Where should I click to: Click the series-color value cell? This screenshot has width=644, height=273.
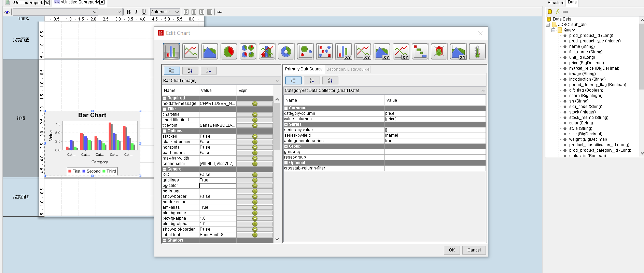218,164
